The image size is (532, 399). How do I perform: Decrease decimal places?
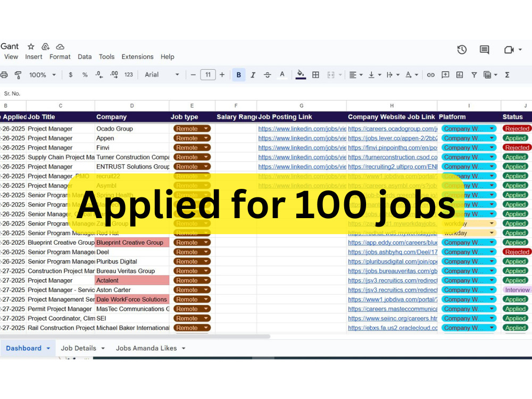99,75
